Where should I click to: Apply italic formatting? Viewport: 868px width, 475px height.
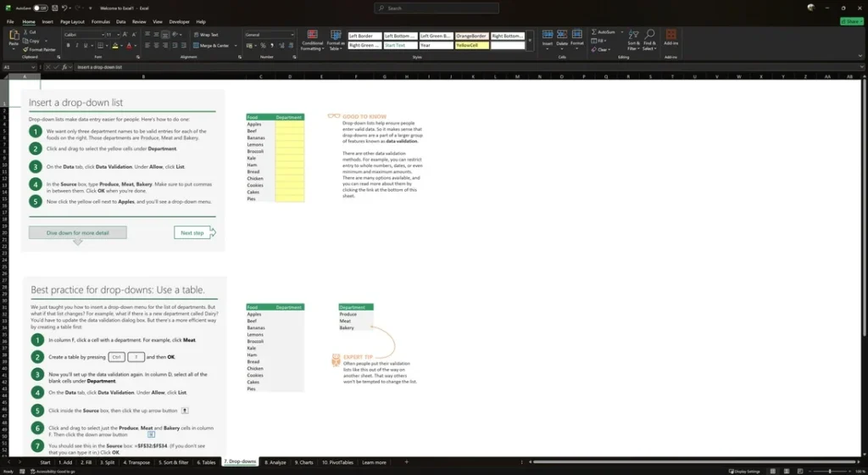(76, 46)
